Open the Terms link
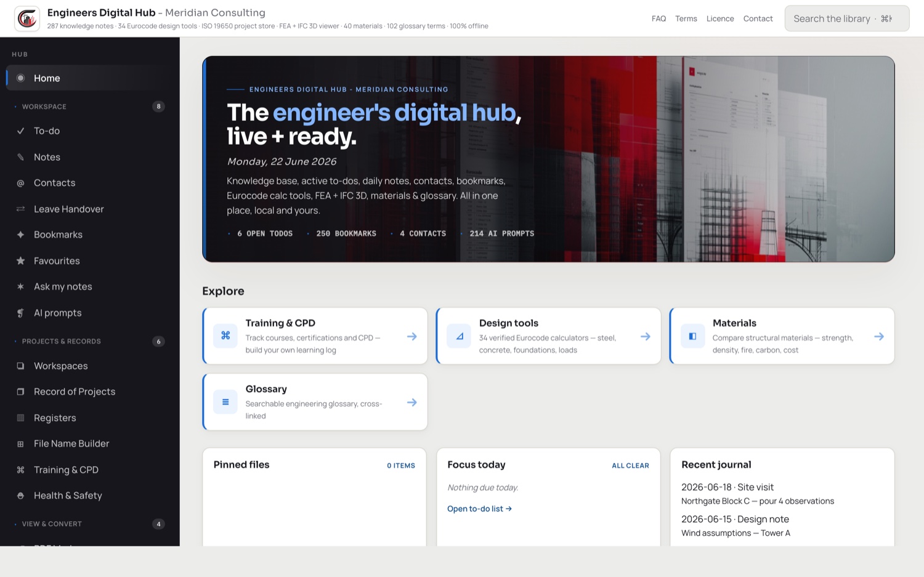This screenshot has height=577, width=924. point(686,18)
